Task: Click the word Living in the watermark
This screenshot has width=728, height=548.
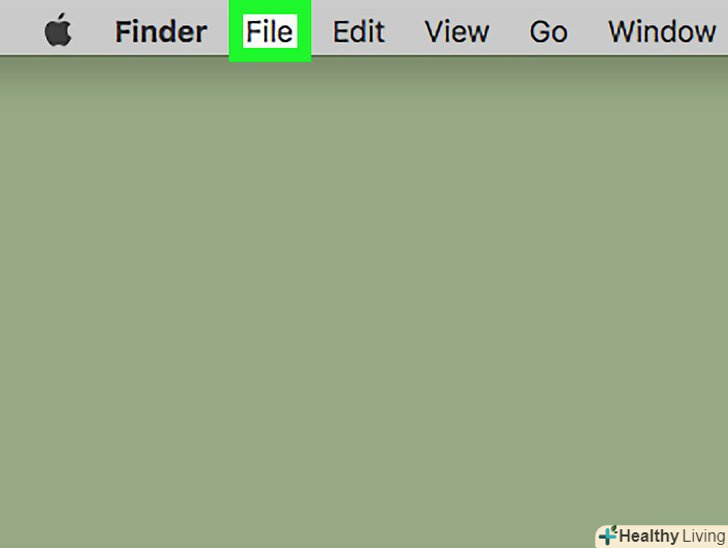Action: pyautogui.click(x=704, y=536)
